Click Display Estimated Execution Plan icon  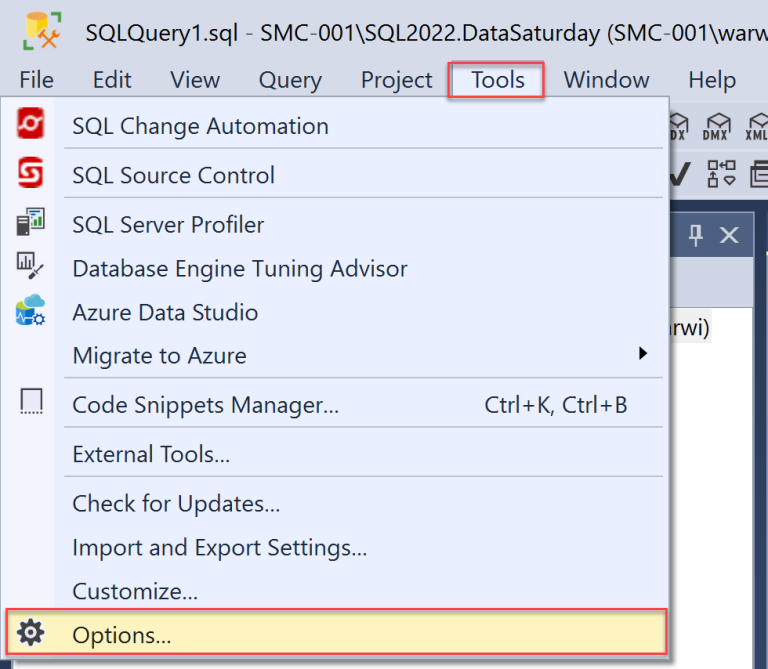721,174
